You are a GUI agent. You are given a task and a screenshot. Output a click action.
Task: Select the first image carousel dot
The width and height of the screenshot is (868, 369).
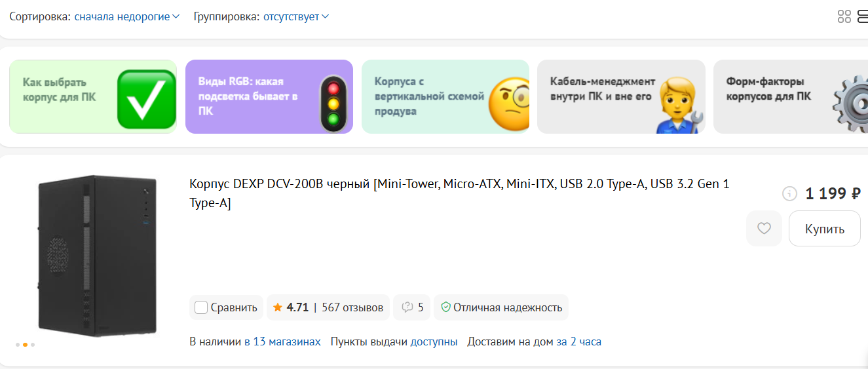coord(18,344)
